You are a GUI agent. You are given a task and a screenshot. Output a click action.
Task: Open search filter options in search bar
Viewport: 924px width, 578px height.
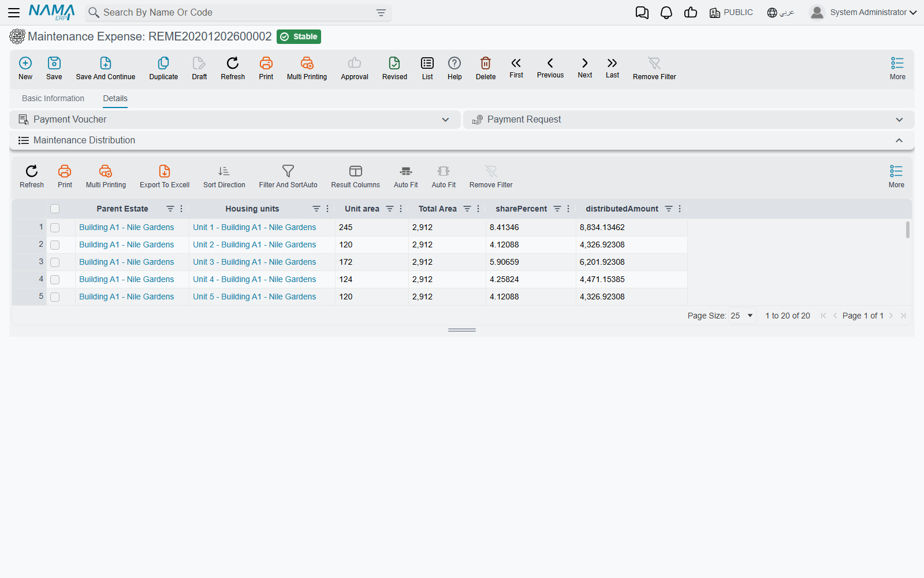coord(381,13)
